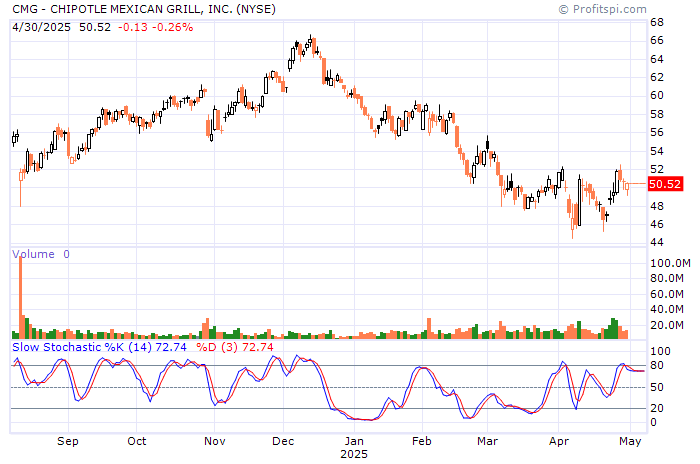Click the red 50.52 current price tag
Image resolution: width=700 pixels, height=464 pixels.
pos(665,184)
